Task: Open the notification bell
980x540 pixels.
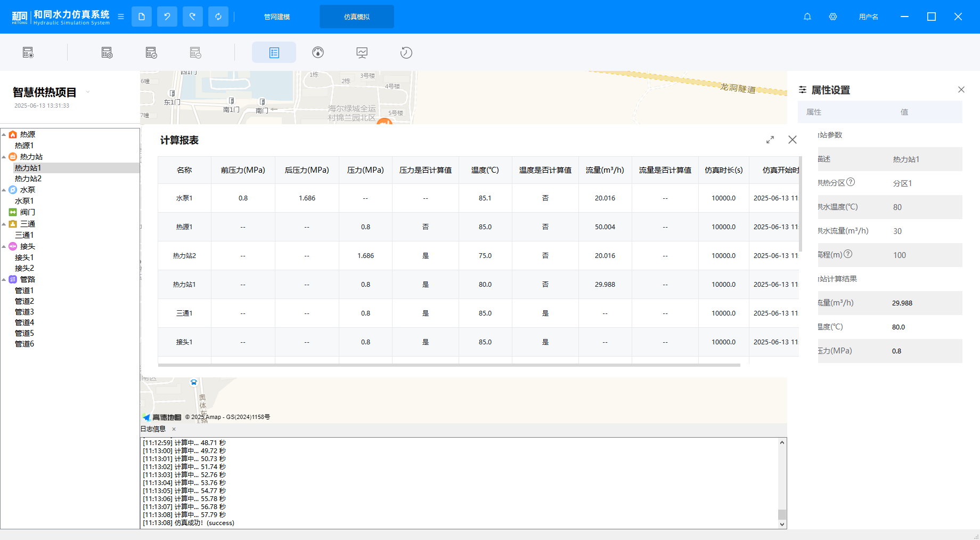Action: pyautogui.click(x=807, y=17)
